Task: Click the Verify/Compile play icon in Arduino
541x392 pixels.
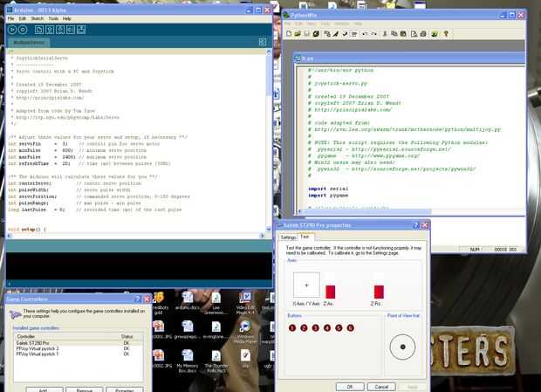Action: (12, 30)
